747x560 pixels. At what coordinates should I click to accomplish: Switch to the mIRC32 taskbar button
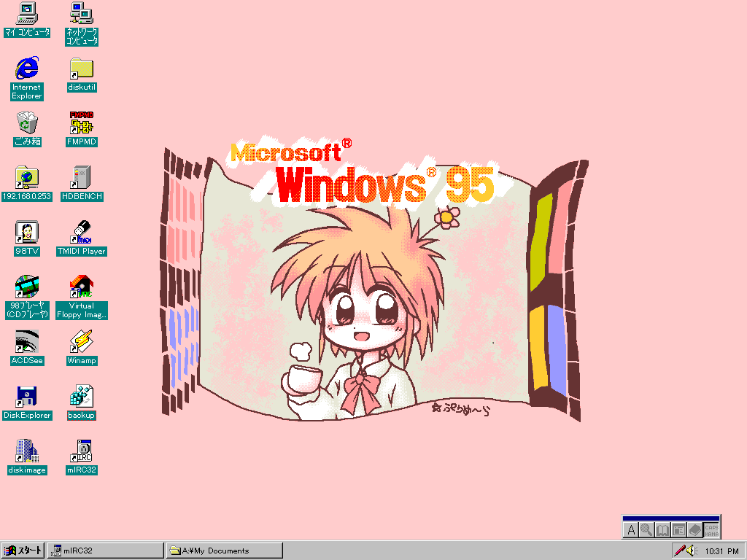[x=106, y=551]
